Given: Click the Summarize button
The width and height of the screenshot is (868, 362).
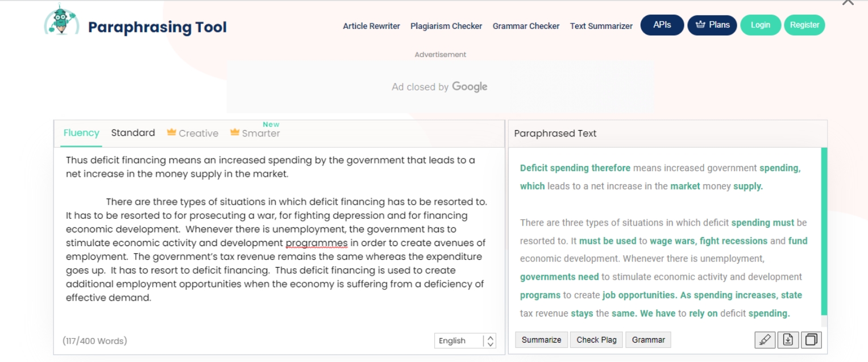Looking at the screenshot, I should pos(541,340).
